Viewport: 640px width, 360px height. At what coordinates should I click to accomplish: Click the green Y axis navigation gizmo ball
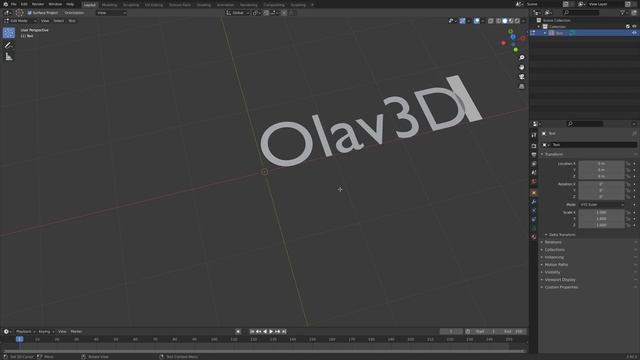tap(516, 50)
